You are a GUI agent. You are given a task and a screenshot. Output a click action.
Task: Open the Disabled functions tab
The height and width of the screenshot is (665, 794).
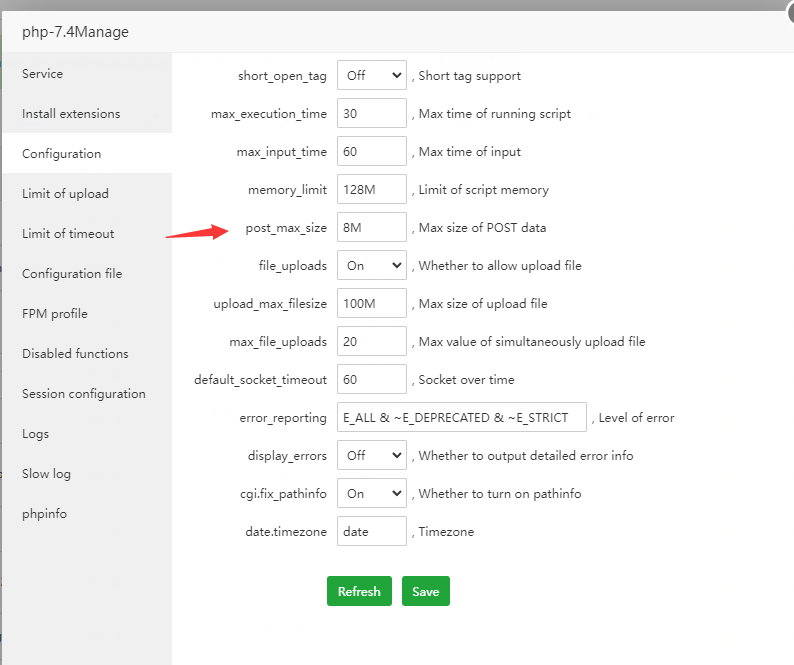pyautogui.click(x=75, y=353)
